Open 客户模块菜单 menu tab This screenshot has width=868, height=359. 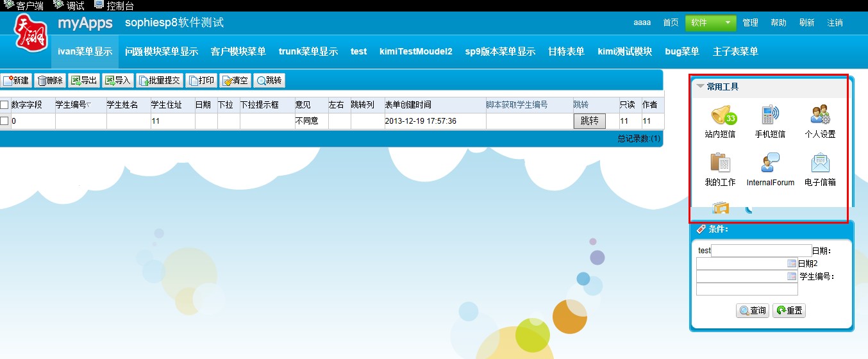click(238, 51)
